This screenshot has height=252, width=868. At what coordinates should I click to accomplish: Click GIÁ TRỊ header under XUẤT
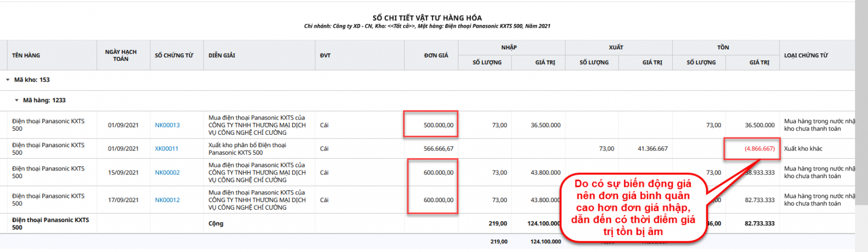coord(652,62)
